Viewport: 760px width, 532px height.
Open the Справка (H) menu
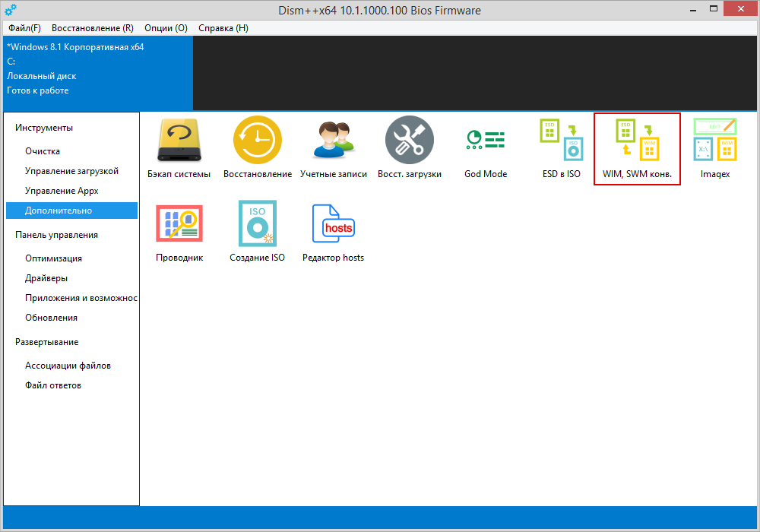223,28
